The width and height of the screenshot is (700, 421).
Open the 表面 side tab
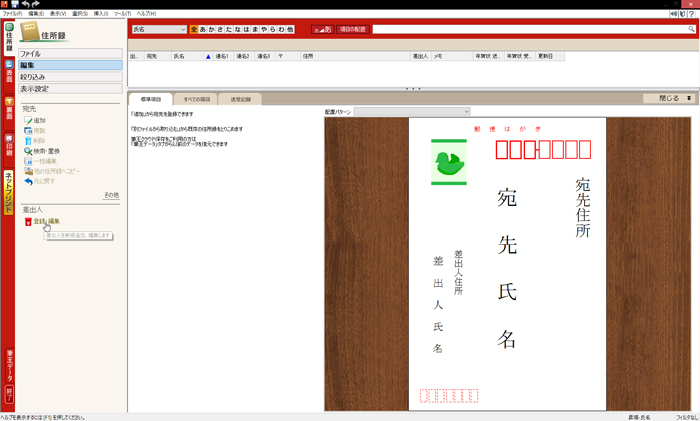coord(8,70)
